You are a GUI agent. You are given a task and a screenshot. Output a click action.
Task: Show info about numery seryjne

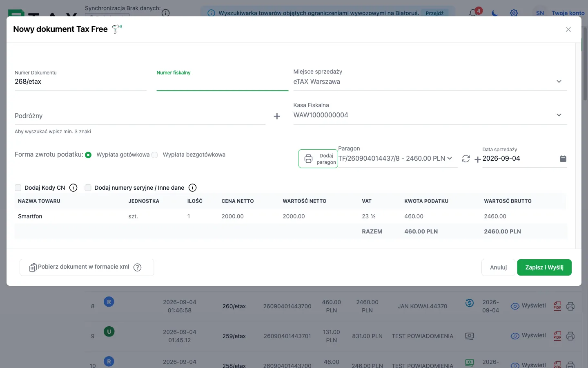tap(193, 188)
